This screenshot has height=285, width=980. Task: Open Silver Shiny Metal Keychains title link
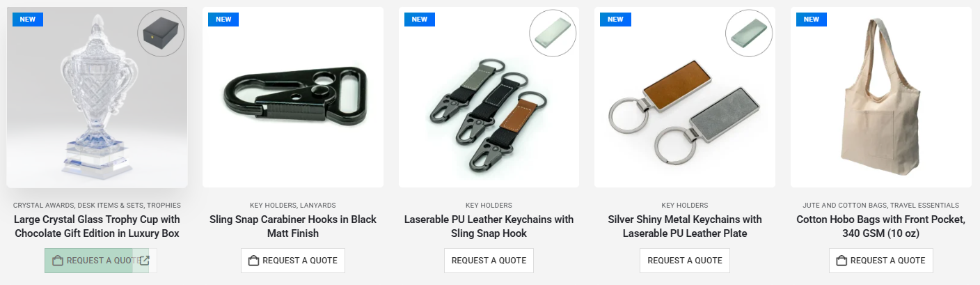(x=685, y=226)
